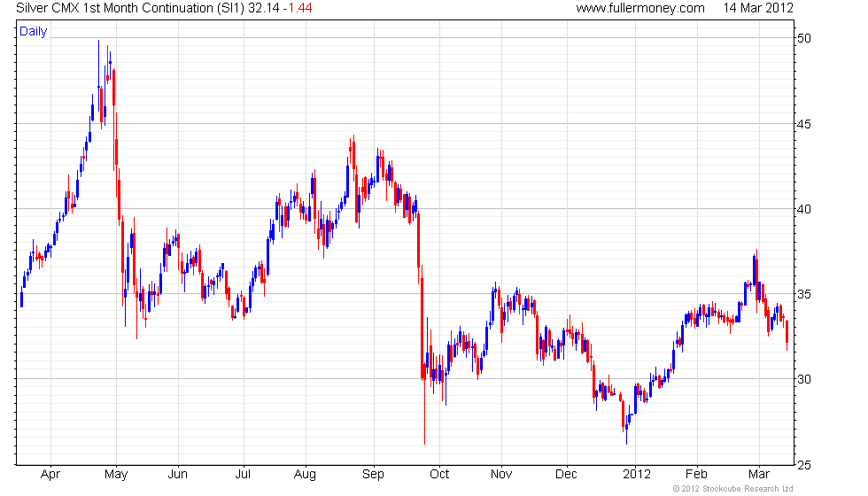Click the 25 price axis label
The image size is (868, 496).
point(804,465)
